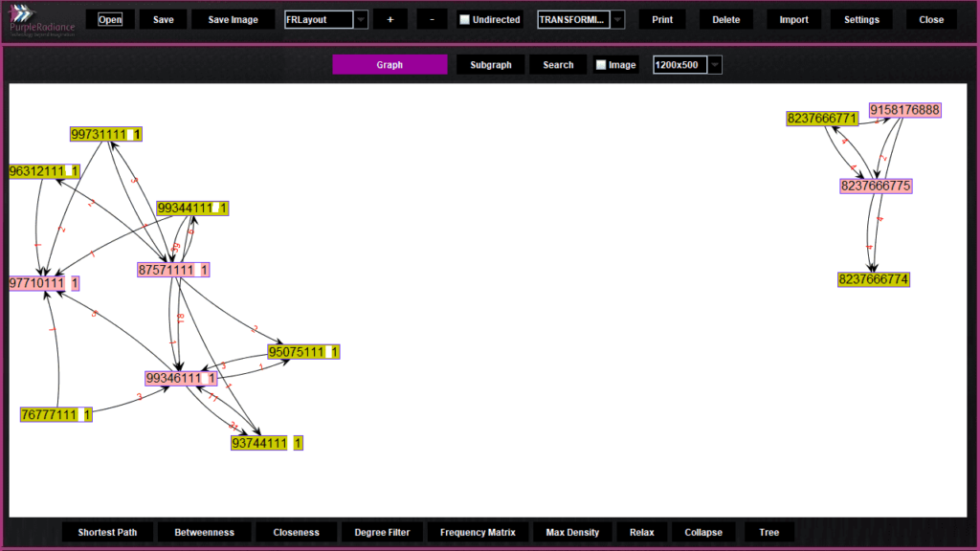Run Shortest Path analysis

(x=107, y=532)
